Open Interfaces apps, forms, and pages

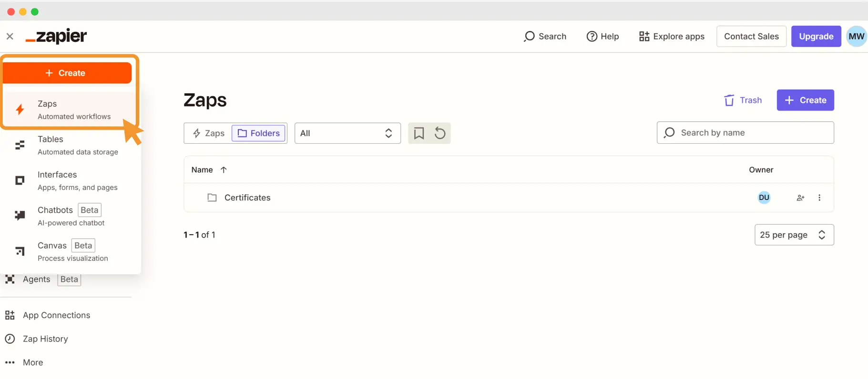(70, 181)
